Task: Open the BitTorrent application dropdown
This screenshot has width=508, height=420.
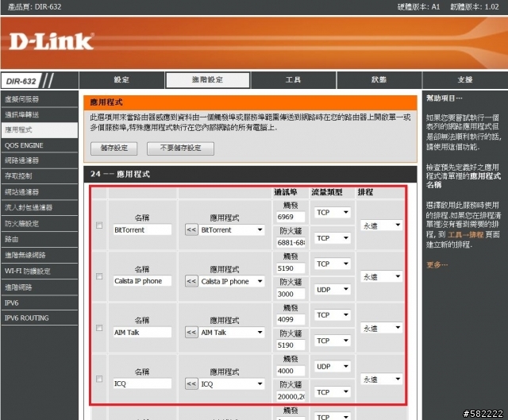Action: pyautogui.click(x=232, y=229)
